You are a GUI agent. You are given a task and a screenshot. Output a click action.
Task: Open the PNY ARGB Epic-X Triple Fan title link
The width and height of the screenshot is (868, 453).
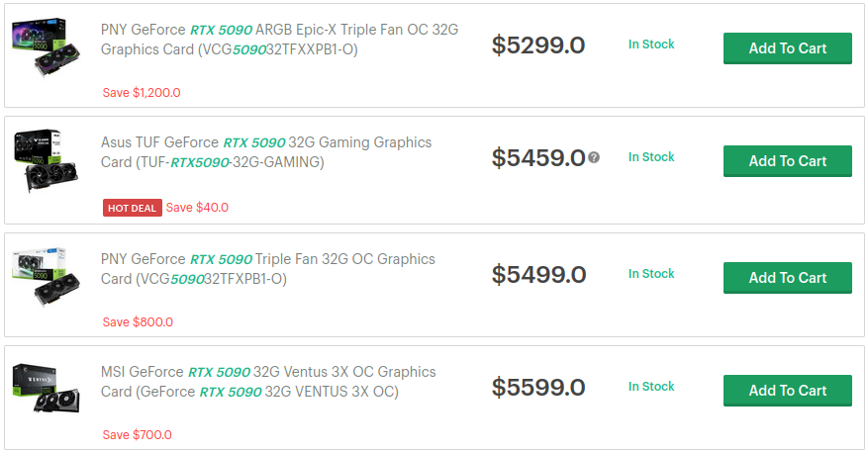click(x=279, y=39)
